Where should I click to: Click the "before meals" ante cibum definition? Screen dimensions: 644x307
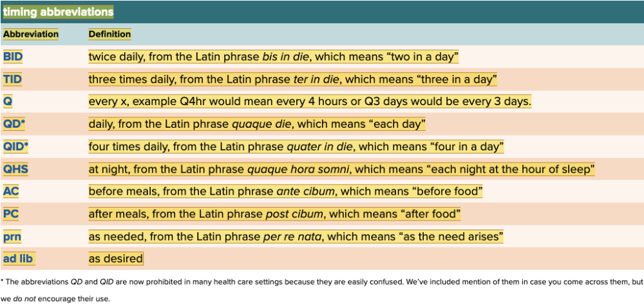[x=285, y=192]
